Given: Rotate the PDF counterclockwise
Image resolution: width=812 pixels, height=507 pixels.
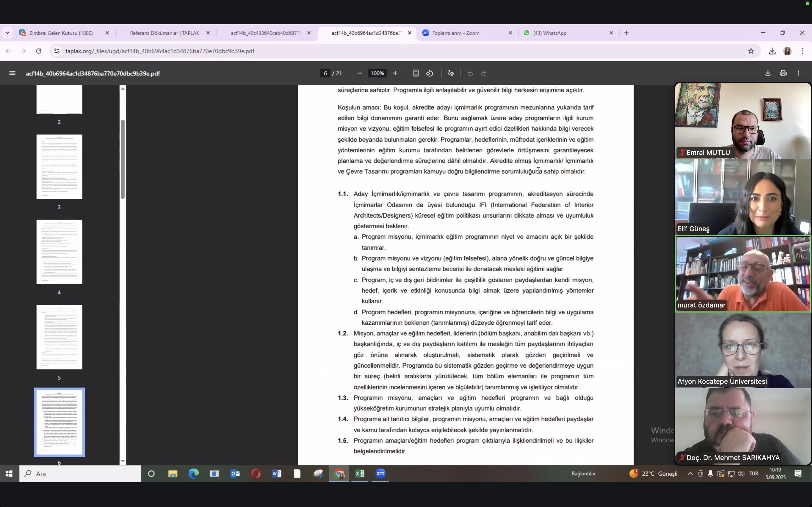Looking at the screenshot, I should click(430, 73).
